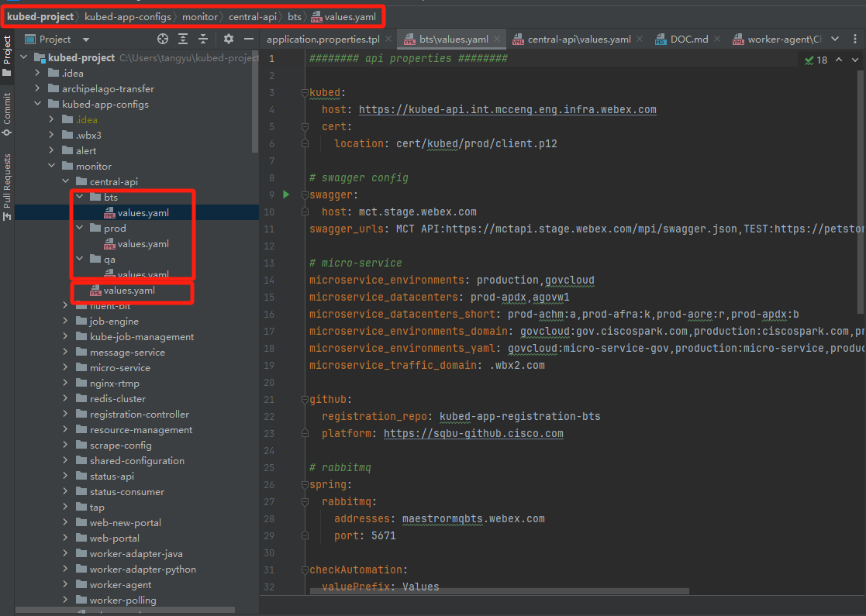The height and width of the screenshot is (616, 866).
Task: Select the worker-polling folder
Action: coord(116,600)
